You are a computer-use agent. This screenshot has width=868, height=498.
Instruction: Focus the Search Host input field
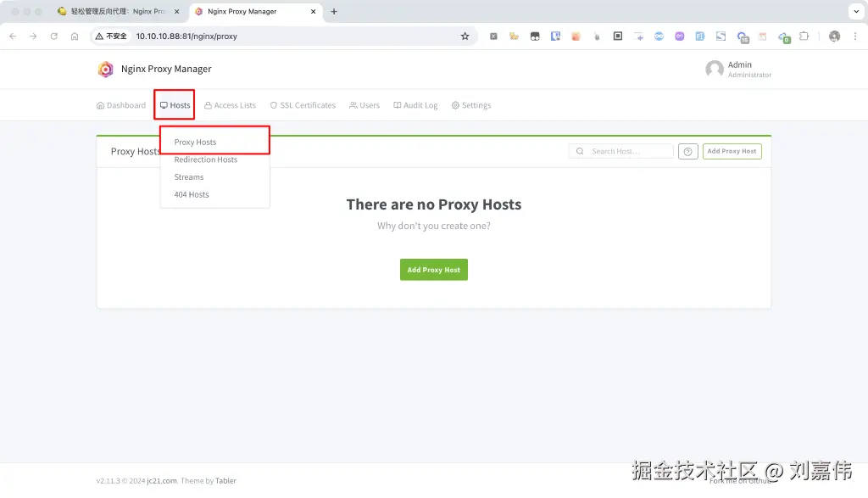click(621, 151)
